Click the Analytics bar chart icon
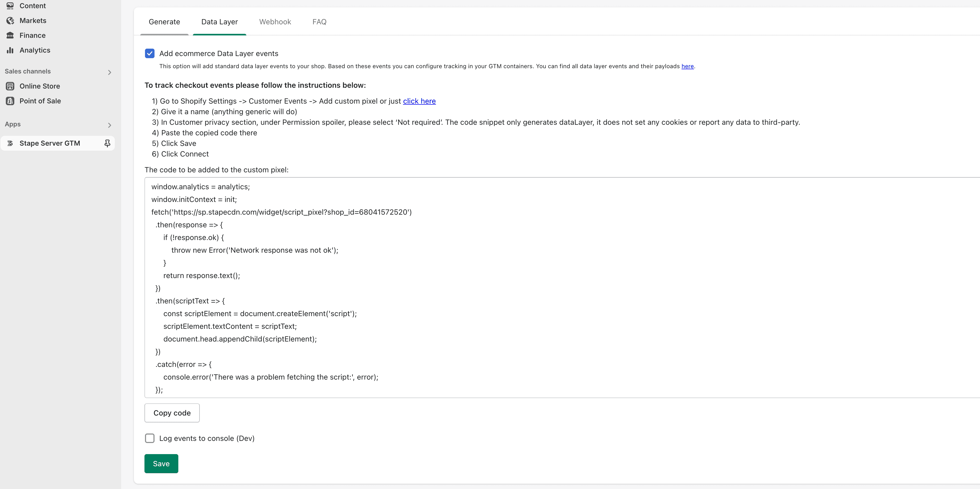The width and height of the screenshot is (980, 489). pyautogui.click(x=10, y=50)
